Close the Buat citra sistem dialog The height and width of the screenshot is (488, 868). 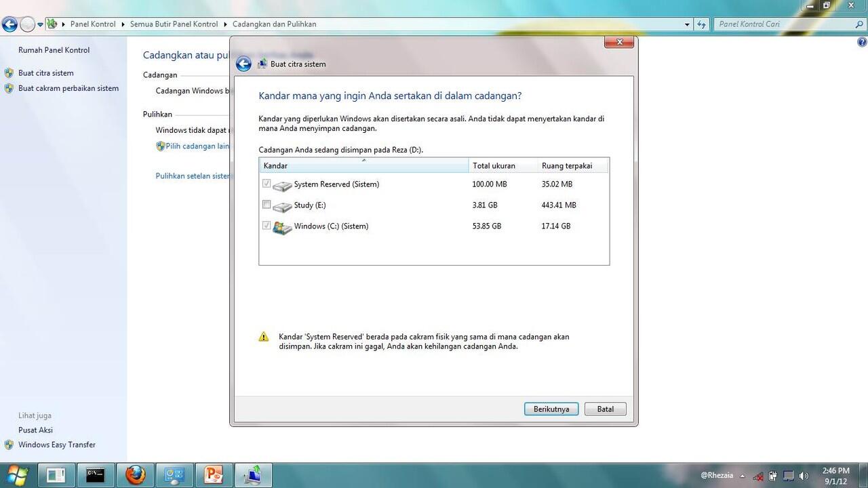[x=619, y=42]
